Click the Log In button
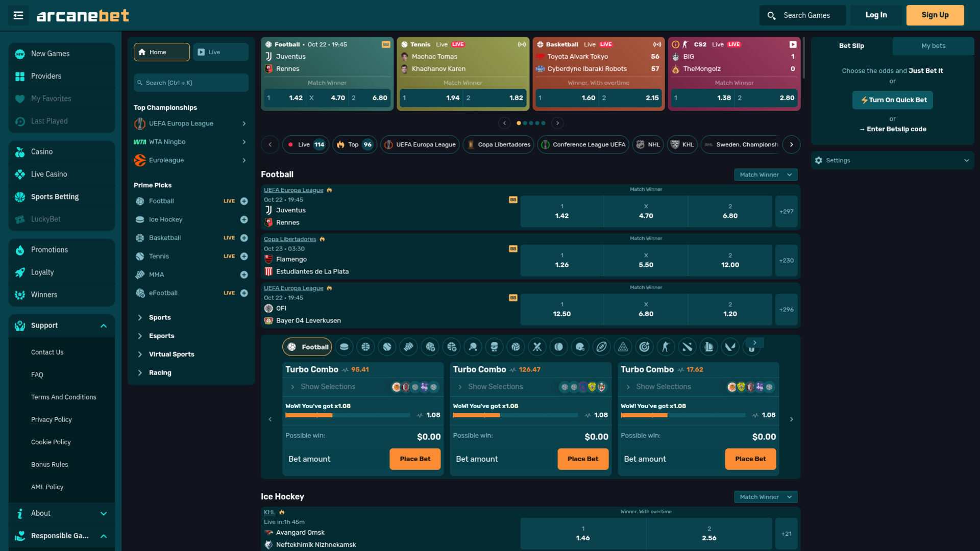Screen dimensions: 980x551 876,15
